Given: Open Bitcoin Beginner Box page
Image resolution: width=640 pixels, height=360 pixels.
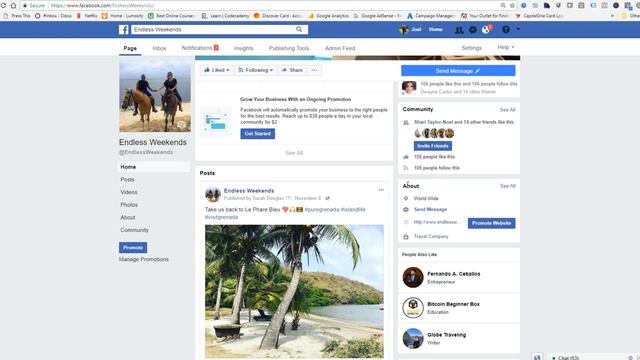Looking at the screenshot, I should point(453,304).
